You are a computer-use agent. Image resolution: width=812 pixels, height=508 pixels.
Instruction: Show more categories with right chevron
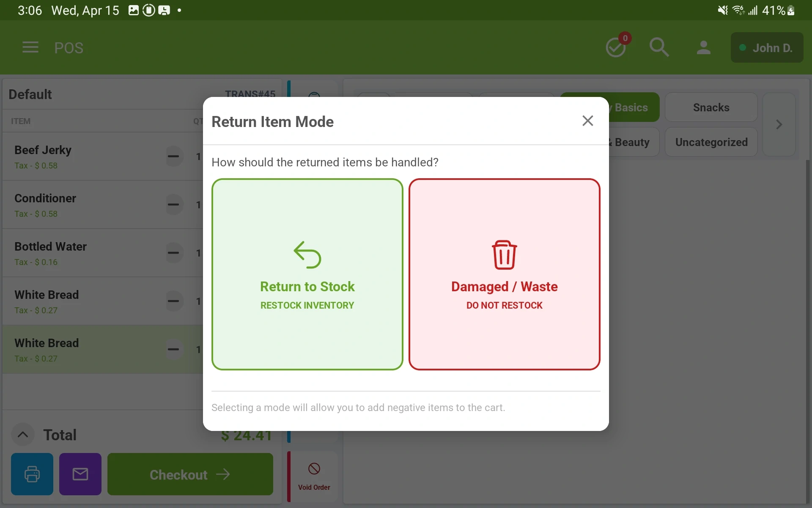tap(779, 124)
